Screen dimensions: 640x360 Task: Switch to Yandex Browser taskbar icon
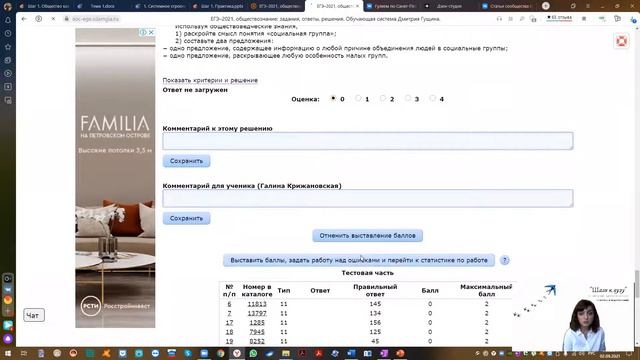click(x=237, y=353)
